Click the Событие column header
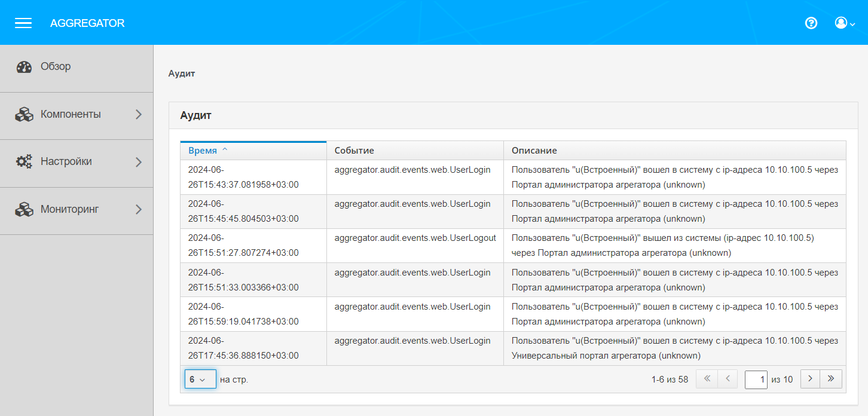Screen dimensions: 868x416 click(x=354, y=151)
